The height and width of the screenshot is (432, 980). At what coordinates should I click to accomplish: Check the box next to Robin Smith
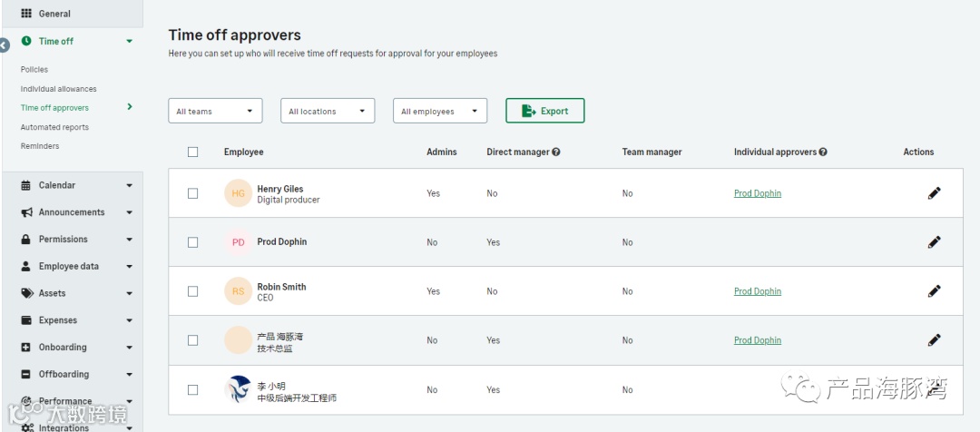pos(192,291)
